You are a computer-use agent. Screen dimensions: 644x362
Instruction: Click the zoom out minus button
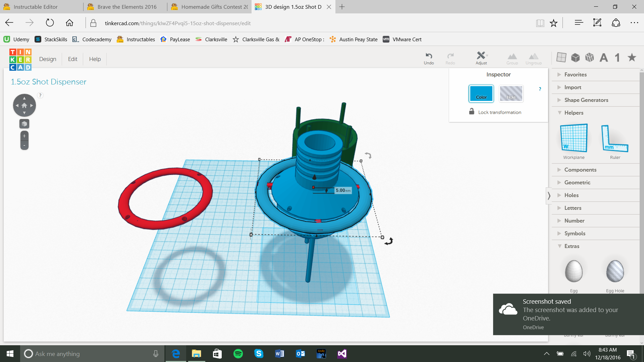pyautogui.click(x=24, y=145)
